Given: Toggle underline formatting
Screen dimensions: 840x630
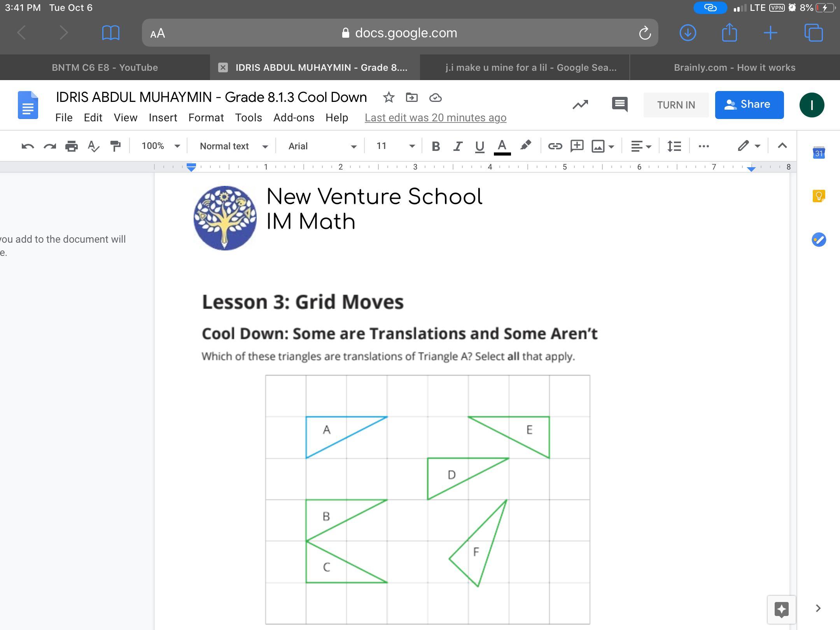Looking at the screenshot, I should (479, 146).
